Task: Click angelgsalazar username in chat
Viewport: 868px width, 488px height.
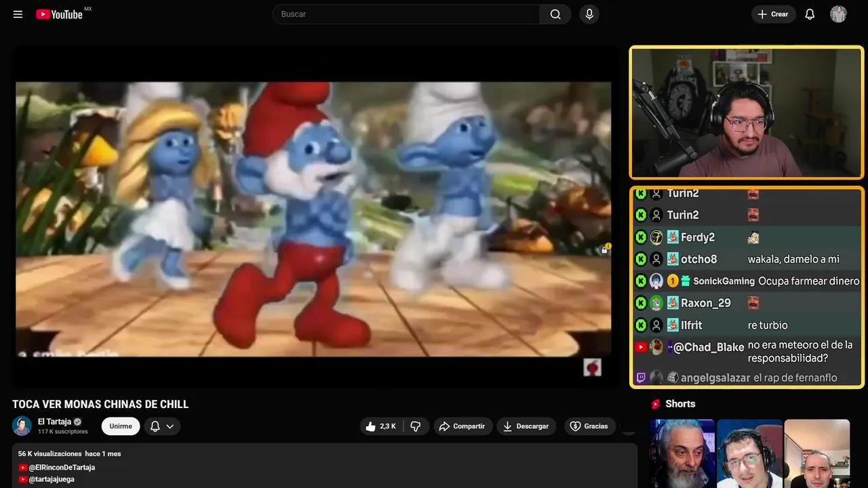Action: coord(715,378)
